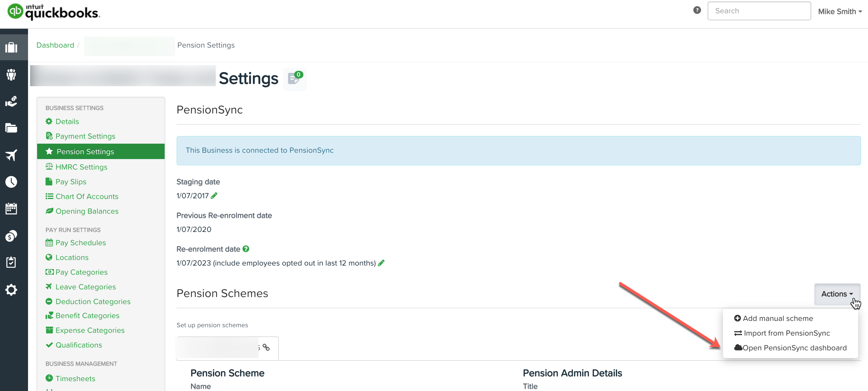Open the Mike Smith user menu

click(840, 12)
